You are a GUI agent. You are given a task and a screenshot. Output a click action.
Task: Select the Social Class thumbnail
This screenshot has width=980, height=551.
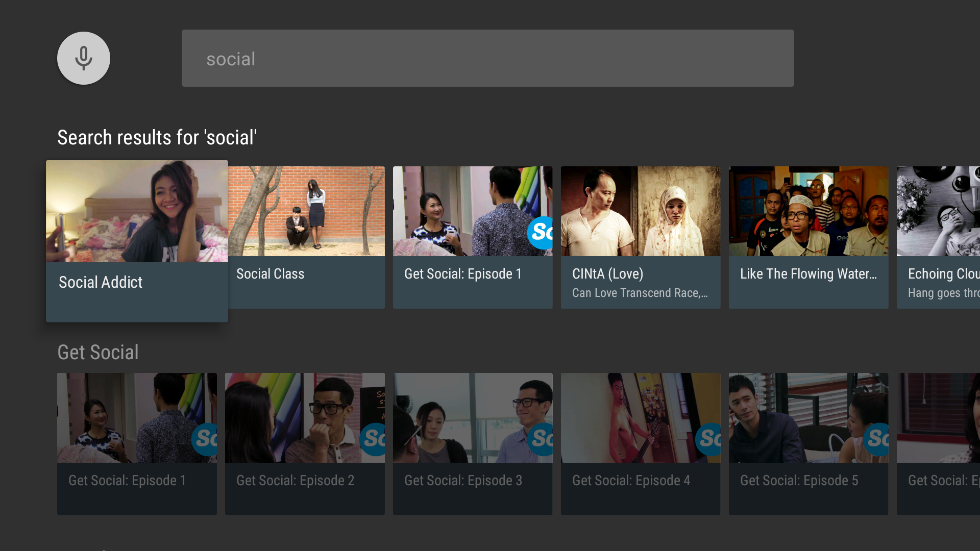(x=306, y=211)
